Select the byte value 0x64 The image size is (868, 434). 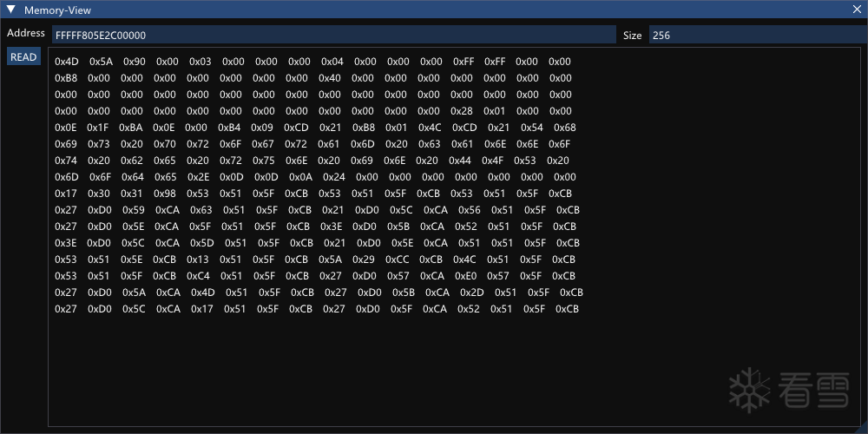pos(132,177)
